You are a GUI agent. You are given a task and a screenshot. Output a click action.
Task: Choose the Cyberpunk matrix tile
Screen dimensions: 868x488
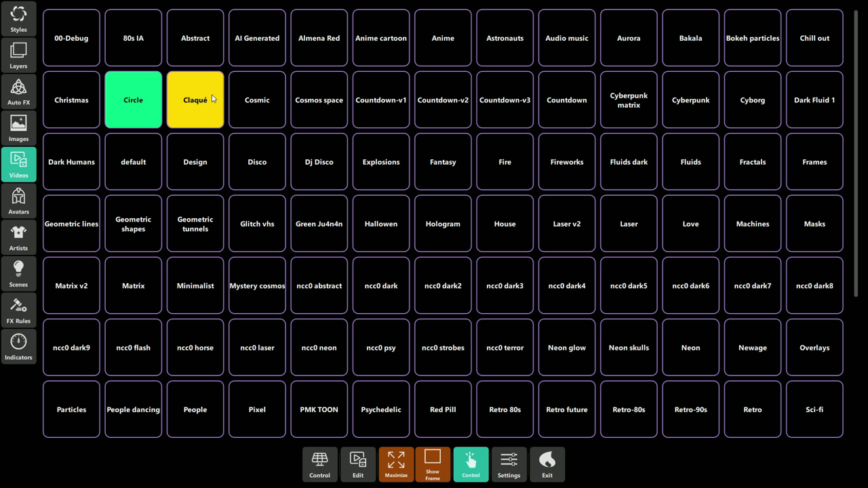tap(629, 100)
